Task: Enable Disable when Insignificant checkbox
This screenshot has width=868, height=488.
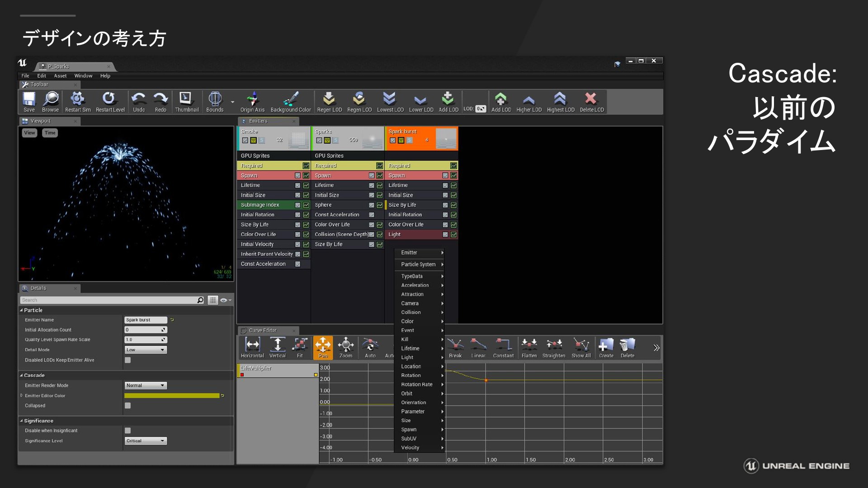Action: click(x=128, y=431)
